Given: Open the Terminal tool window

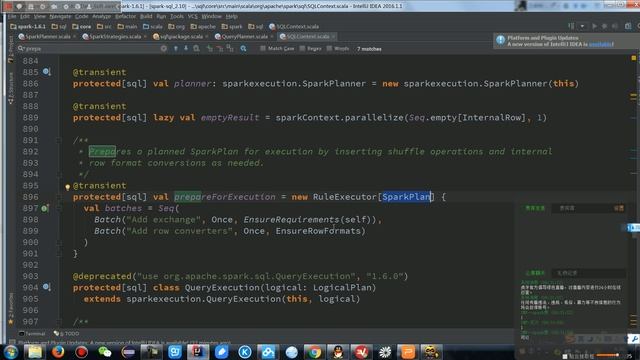Looking at the screenshot, I should [32, 333].
